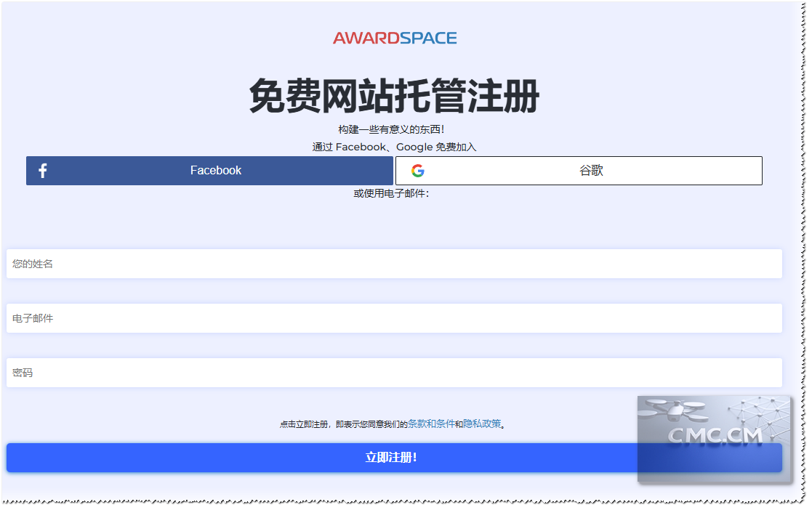Click the 立即注册! submit button
The width and height of the screenshot is (812, 510).
click(394, 457)
